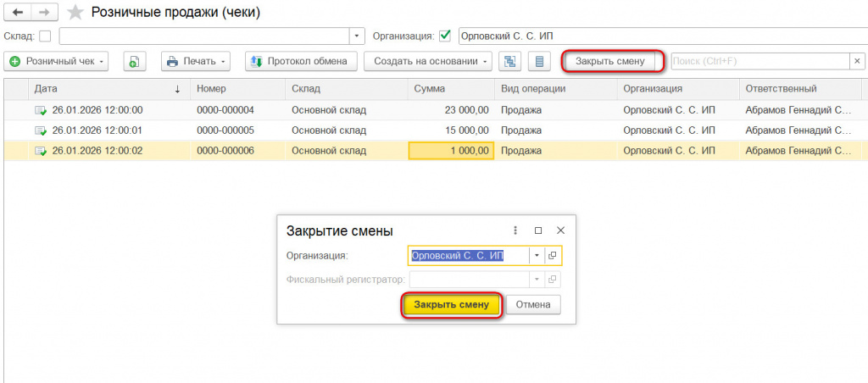Click the list settings icon button
Image resolution: width=868 pixels, height=383 pixels.
click(538, 61)
